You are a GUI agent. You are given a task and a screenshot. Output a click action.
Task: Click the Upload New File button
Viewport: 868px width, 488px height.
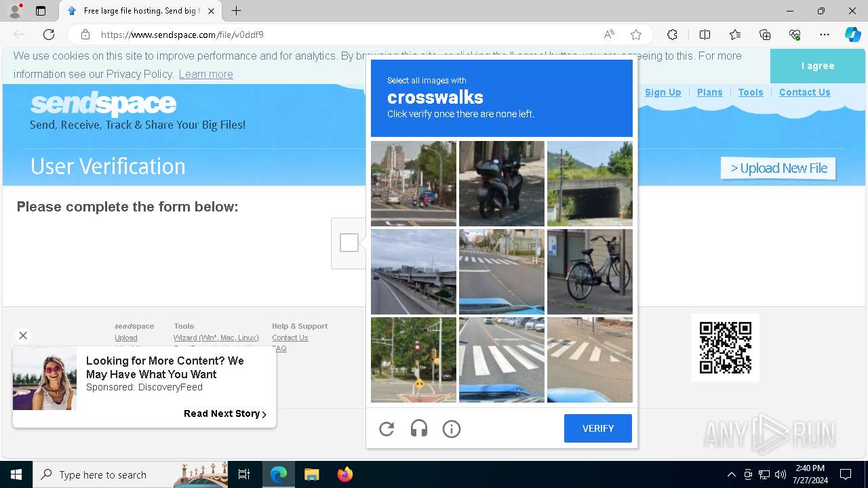778,168
